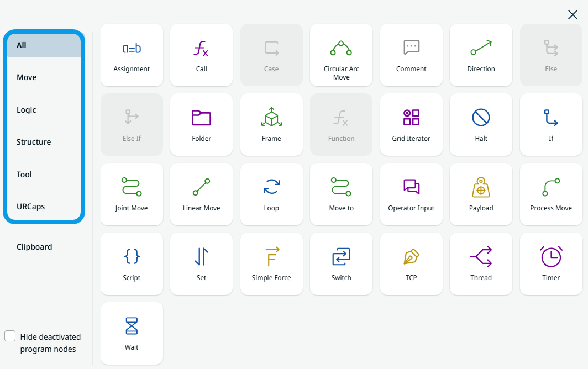Close the node picker dialog
The height and width of the screenshot is (369, 588).
click(x=573, y=15)
